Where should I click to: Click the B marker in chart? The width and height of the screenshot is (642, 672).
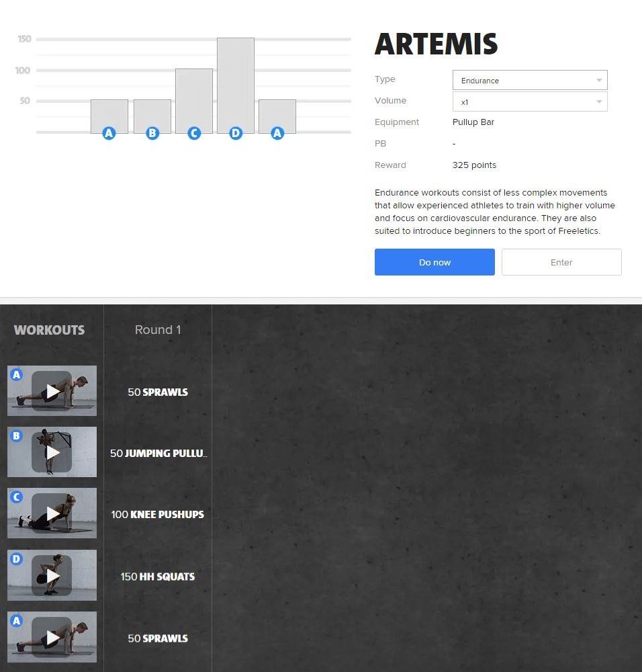(x=152, y=133)
